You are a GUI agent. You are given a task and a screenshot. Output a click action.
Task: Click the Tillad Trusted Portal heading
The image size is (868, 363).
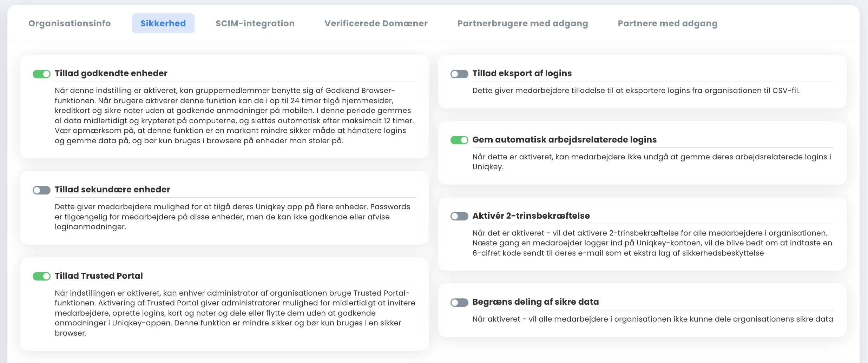pos(99,276)
